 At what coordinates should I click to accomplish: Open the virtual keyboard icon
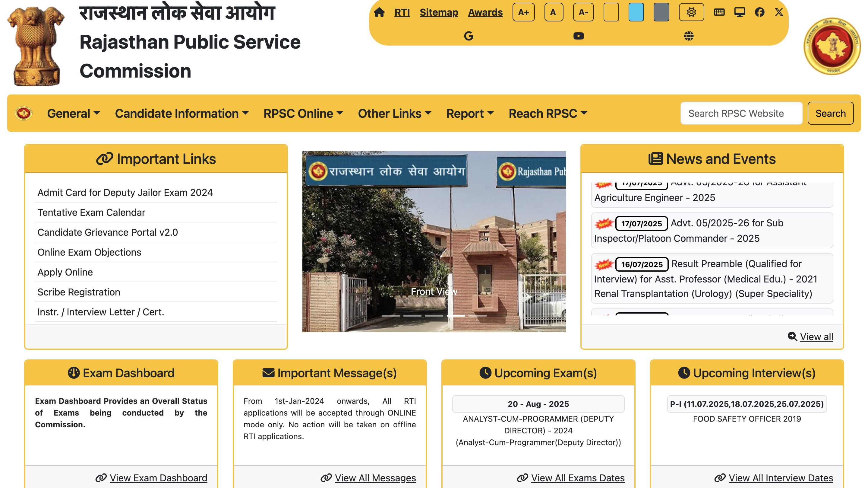tap(719, 12)
